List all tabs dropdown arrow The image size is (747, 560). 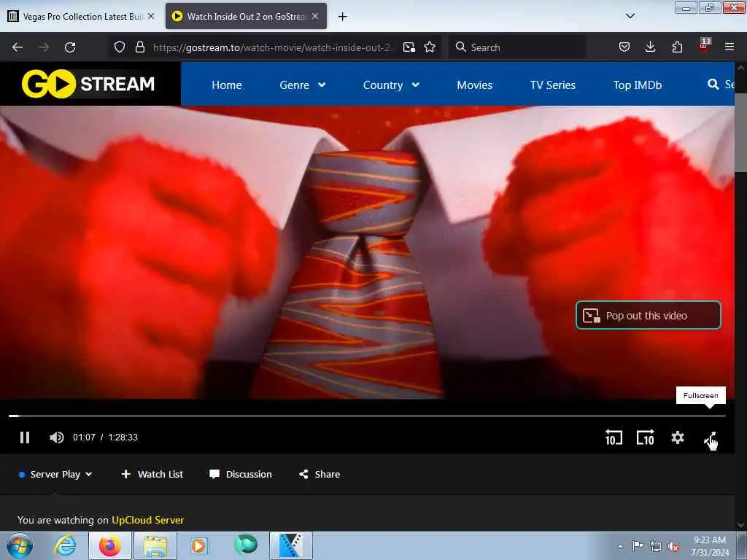tap(630, 16)
